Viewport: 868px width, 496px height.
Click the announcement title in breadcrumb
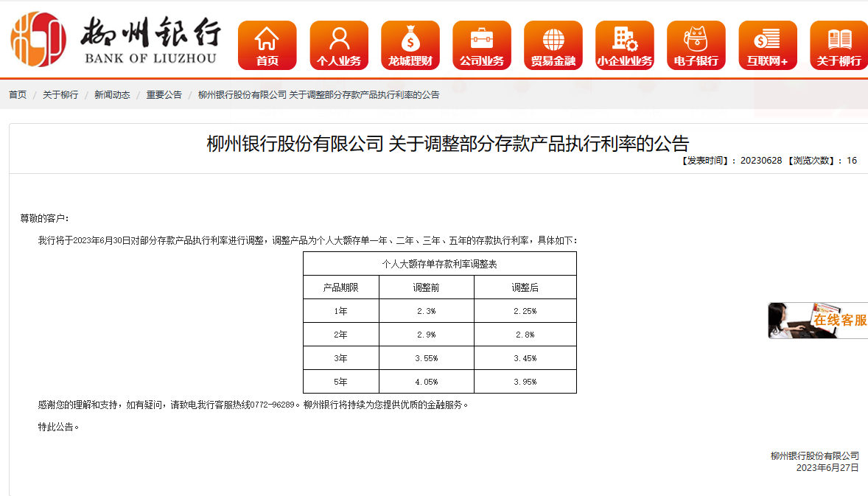(318, 95)
